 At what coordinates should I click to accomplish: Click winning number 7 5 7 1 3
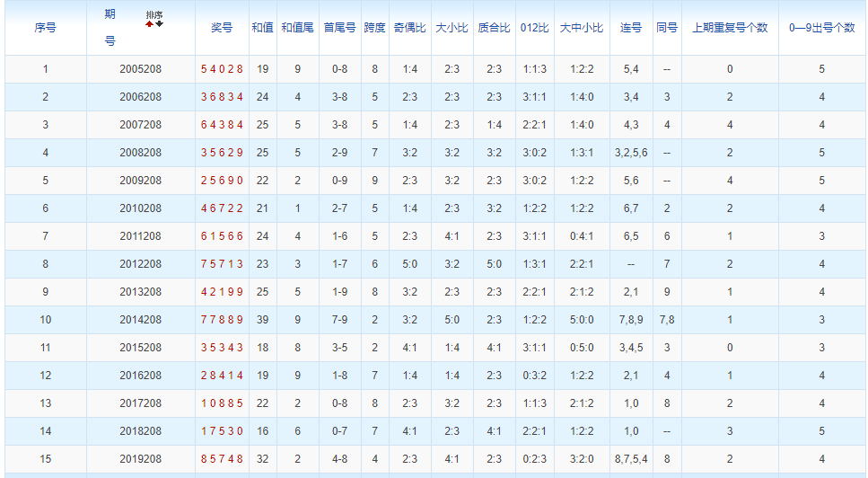point(222,263)
